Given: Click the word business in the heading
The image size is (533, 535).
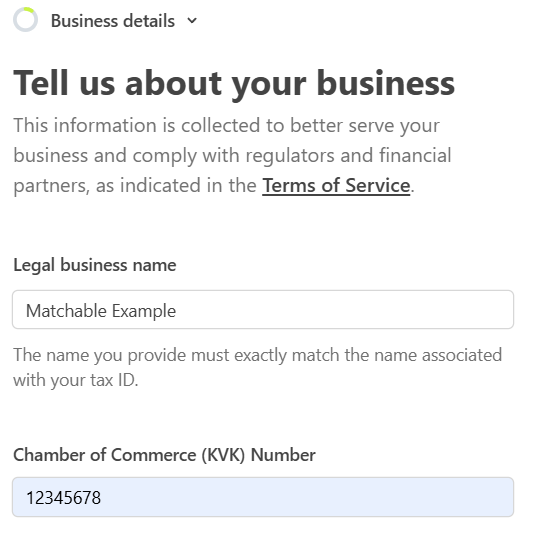Looking at the screenshot, I should click(386, 84).
